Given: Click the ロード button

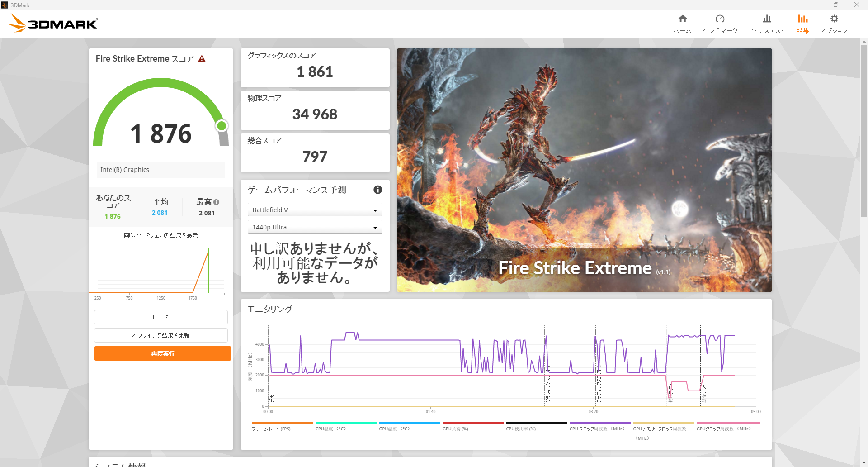Looking at the screenshot, I should (160, 317).
